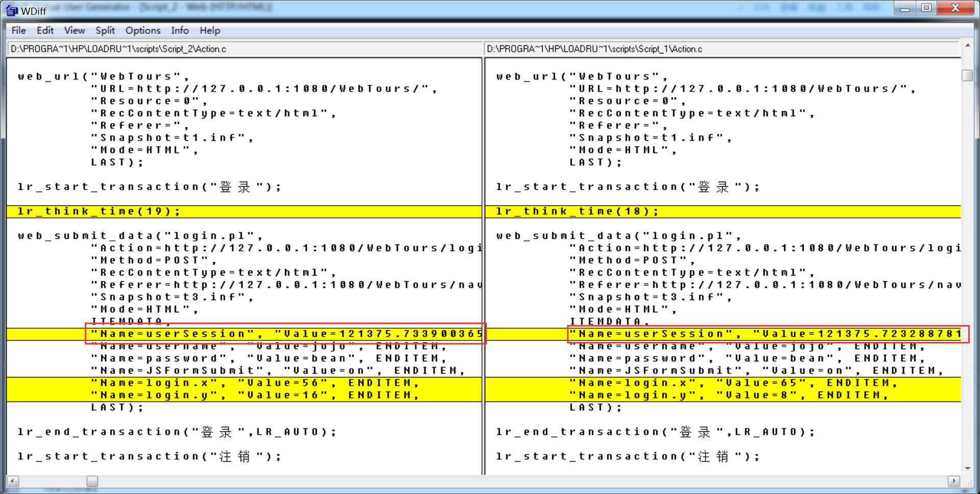Click lr_start_transaction("登录") line in right pane

point(628,187)
